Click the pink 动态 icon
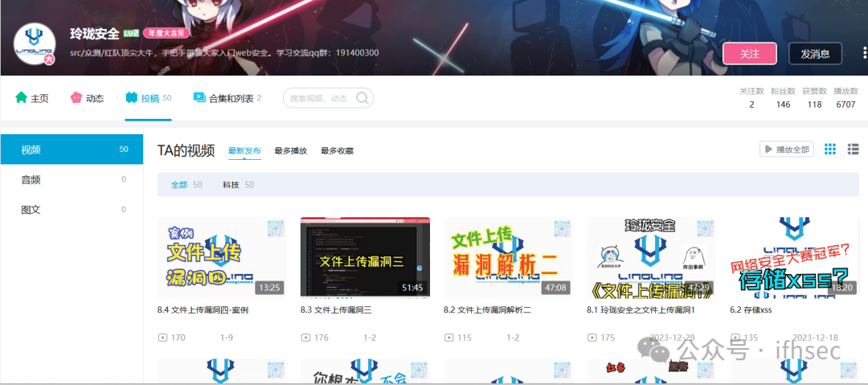Viewport: 868px width, 385px height. click(x=76, y=97)
